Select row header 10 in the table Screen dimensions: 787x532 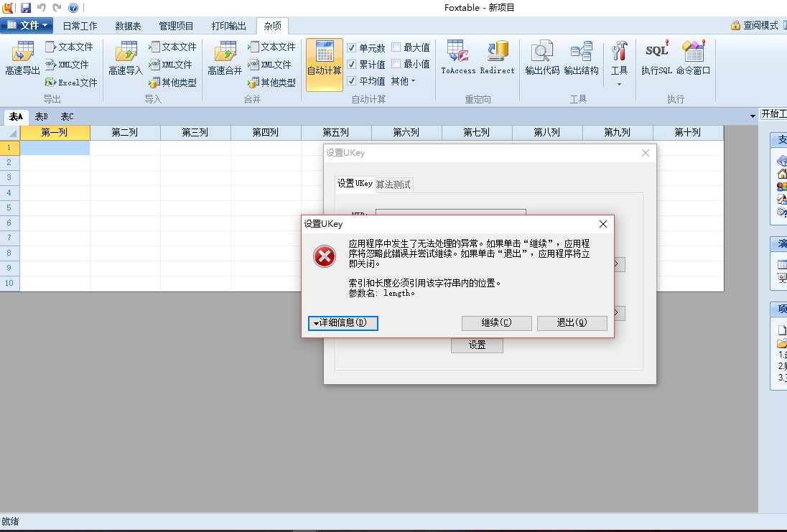tap(9, 283)
